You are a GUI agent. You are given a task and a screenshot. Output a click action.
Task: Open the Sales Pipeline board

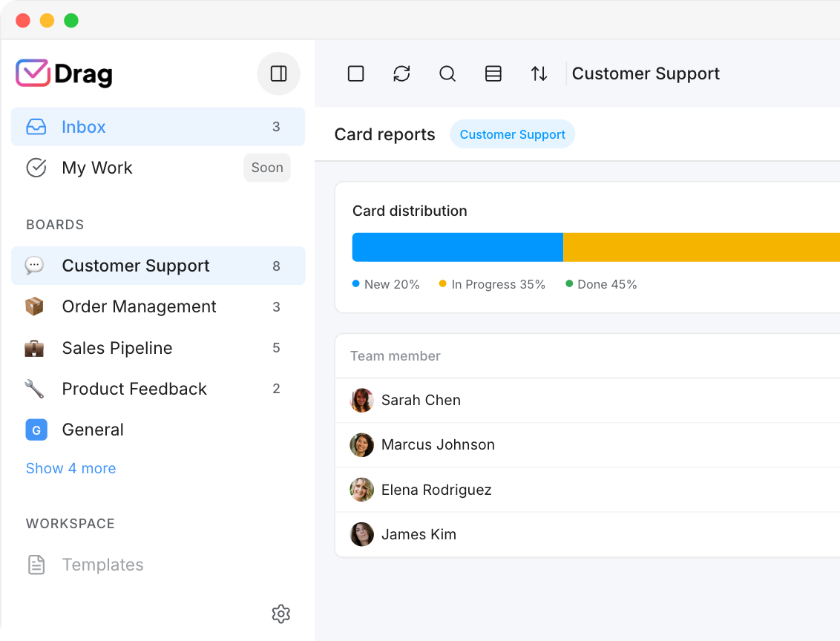pyautogui.click(x=158, y=348)
